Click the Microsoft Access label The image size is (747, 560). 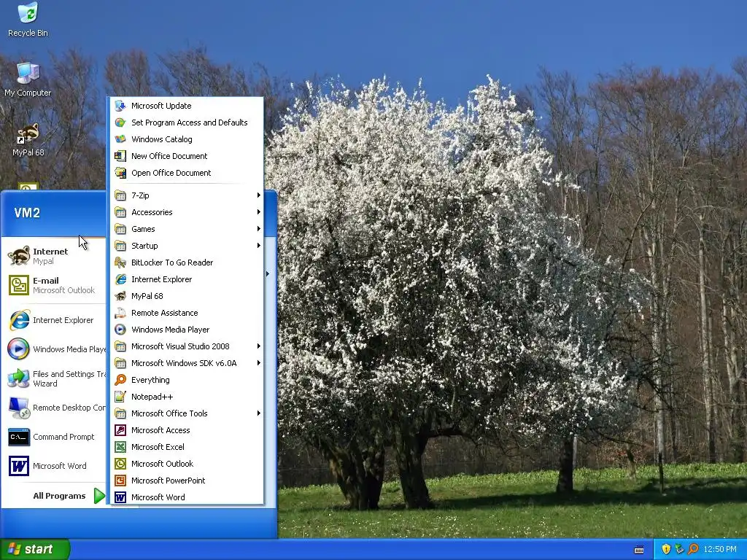160,430
